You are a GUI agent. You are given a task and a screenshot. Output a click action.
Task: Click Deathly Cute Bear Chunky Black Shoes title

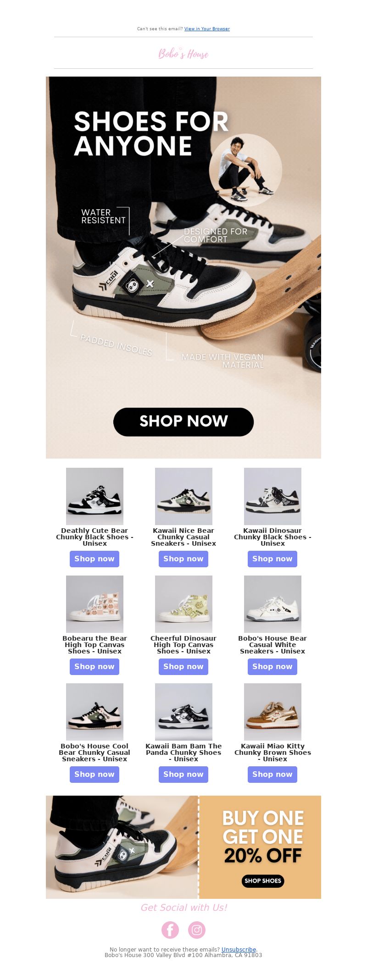pyautogui.click(x=95, y=537)
